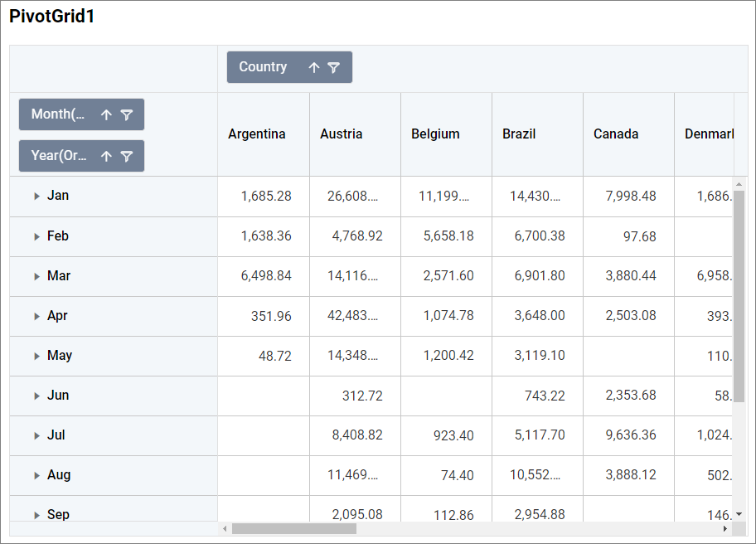Click the Country field button
Viewport: 756px width, 544px height.
(264, 67)
